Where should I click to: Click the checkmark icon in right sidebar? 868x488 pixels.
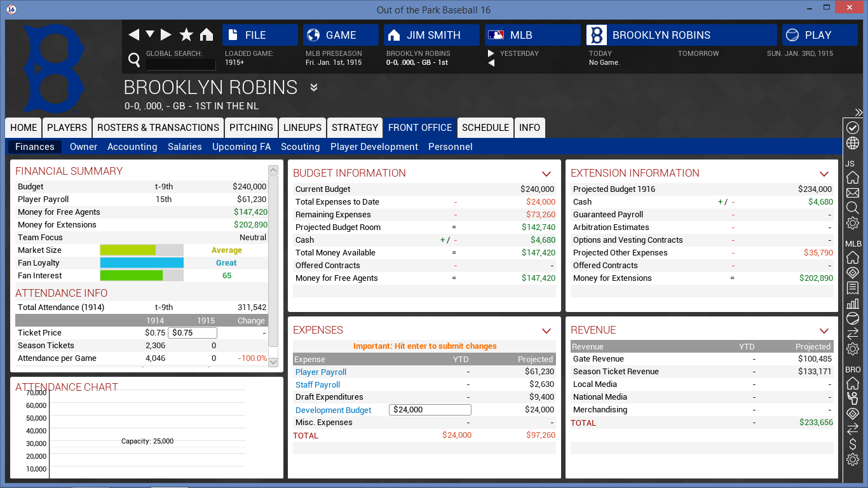click(x=853, y=128)
